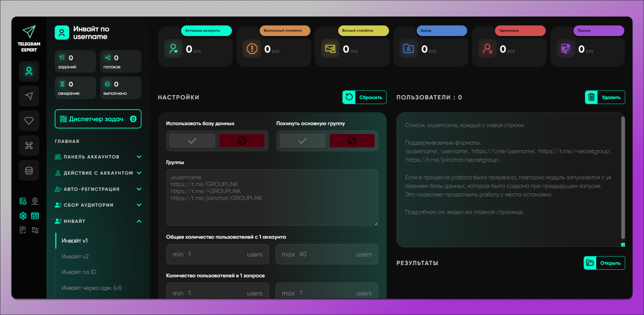Open the settings gear icon at sidebar bottom

click(23, 216)
